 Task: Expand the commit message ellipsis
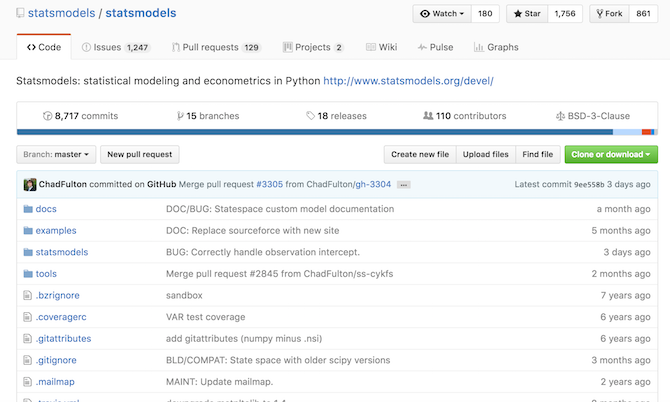coord(404,185)
